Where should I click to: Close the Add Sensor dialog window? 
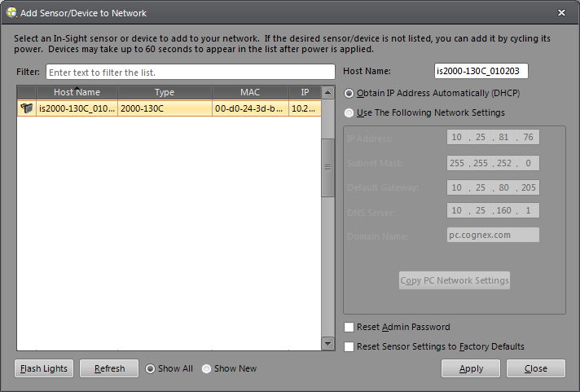(x=561, y=12)
